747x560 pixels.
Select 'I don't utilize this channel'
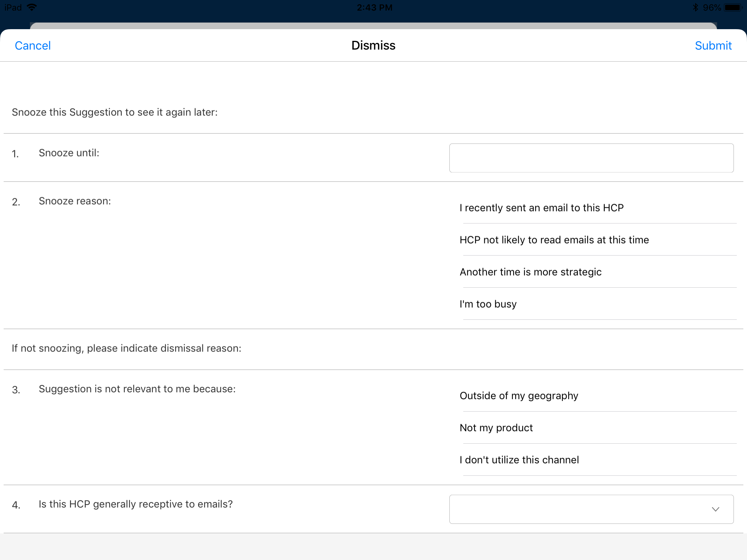519,460
